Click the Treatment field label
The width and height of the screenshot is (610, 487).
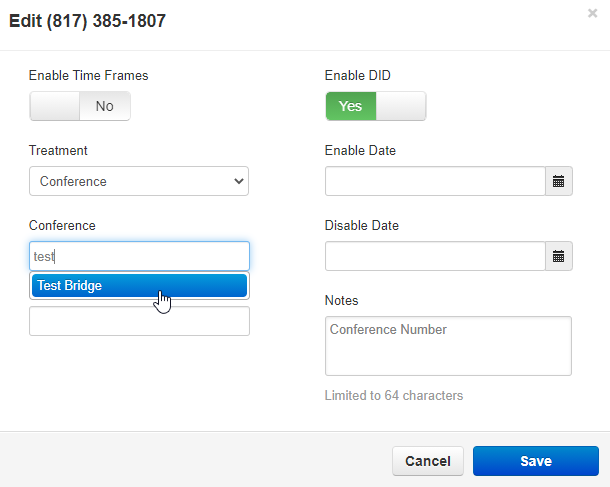pyautogui.click(x=58, y=150)
